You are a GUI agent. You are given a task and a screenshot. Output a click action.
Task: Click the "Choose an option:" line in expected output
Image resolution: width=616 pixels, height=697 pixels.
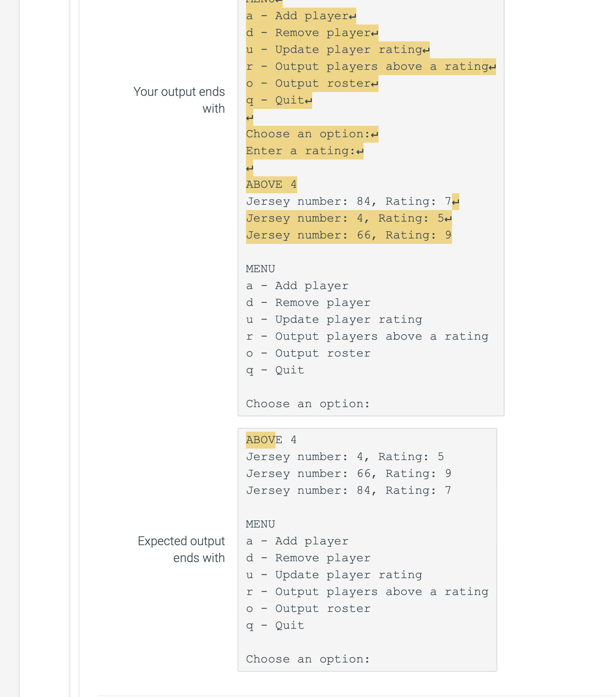coord(307,659)
